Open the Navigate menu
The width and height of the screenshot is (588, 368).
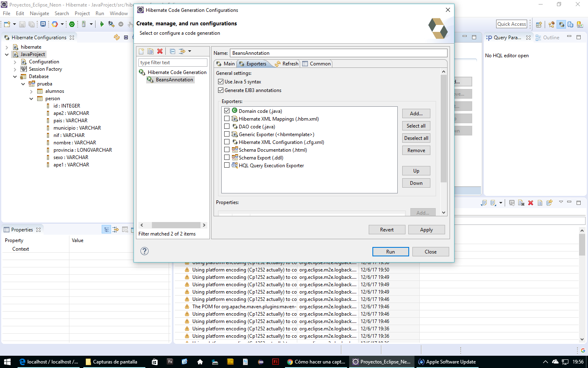click(x=39, y=13)
